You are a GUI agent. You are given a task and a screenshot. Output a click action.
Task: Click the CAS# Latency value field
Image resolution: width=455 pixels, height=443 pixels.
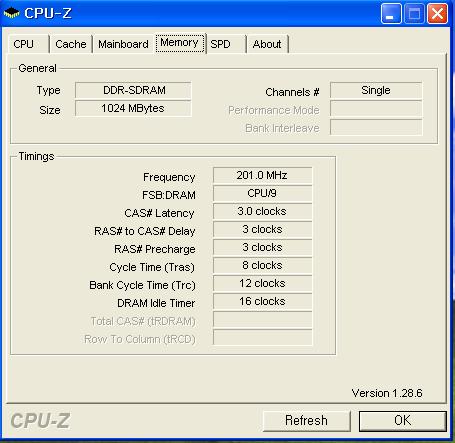[262, 212]
